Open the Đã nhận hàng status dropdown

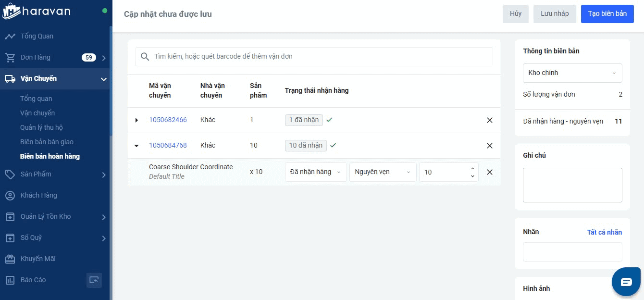tap(315, 172)
